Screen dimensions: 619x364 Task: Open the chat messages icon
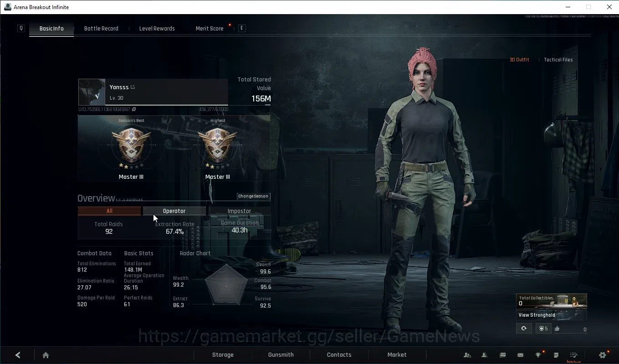click(x=503, y=355)
